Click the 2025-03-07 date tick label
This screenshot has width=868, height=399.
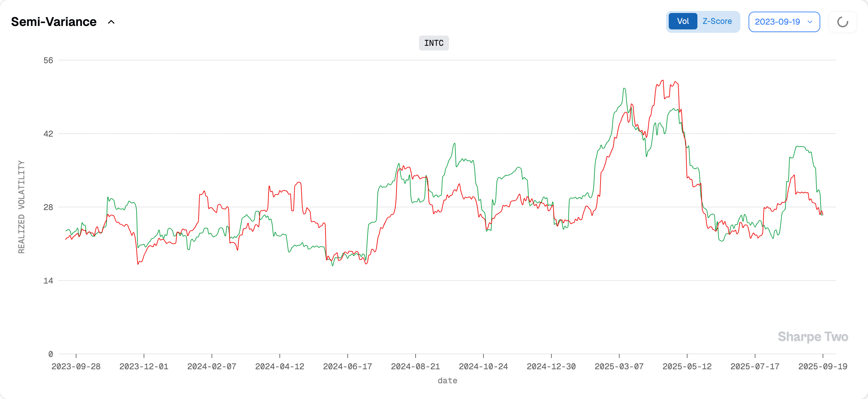619,367
